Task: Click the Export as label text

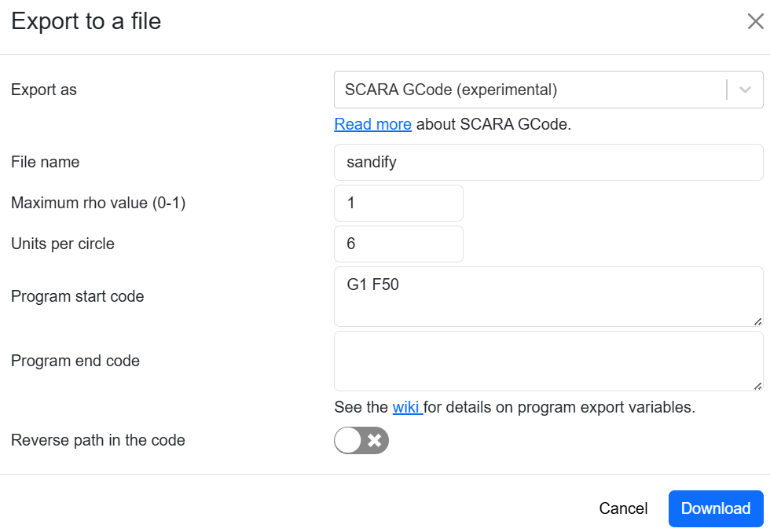Action: [44, 90]
